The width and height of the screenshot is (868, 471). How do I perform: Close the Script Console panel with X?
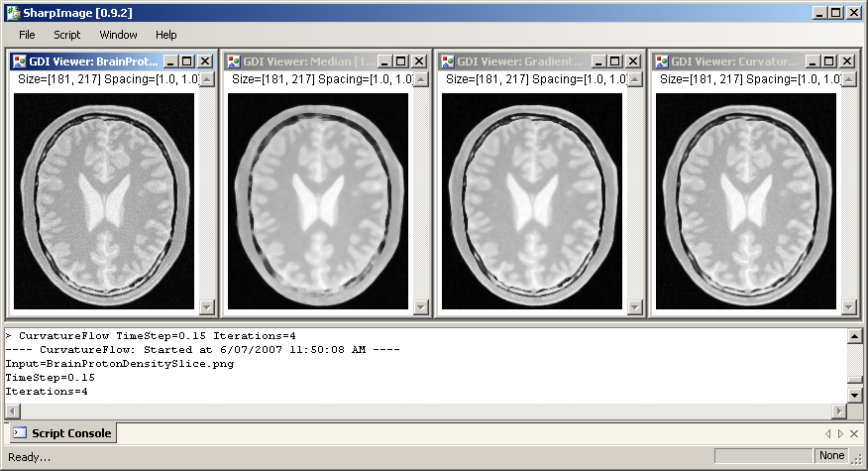(854, 433)
